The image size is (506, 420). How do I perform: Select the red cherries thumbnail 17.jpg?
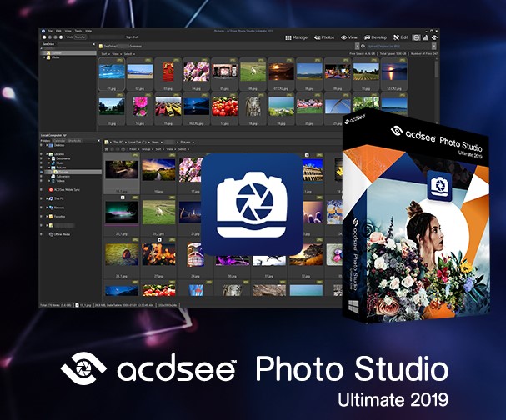pyautogui.click(x=224, y=108)
